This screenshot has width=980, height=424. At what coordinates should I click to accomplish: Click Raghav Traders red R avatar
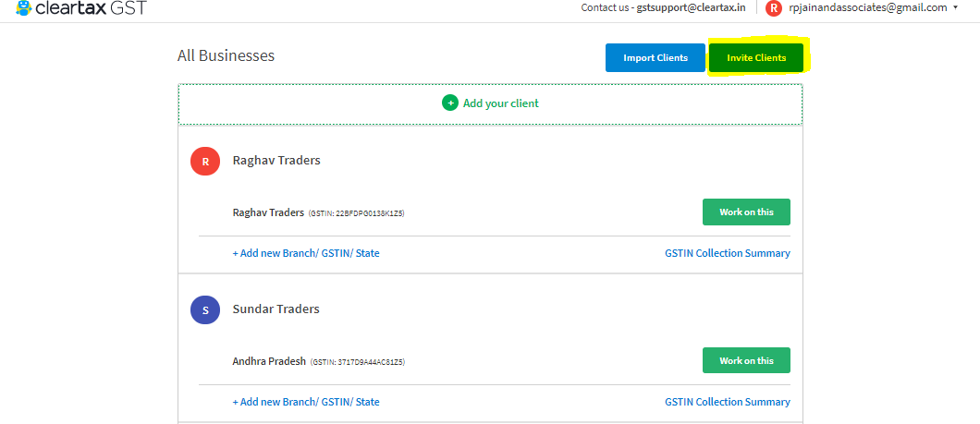205,161
